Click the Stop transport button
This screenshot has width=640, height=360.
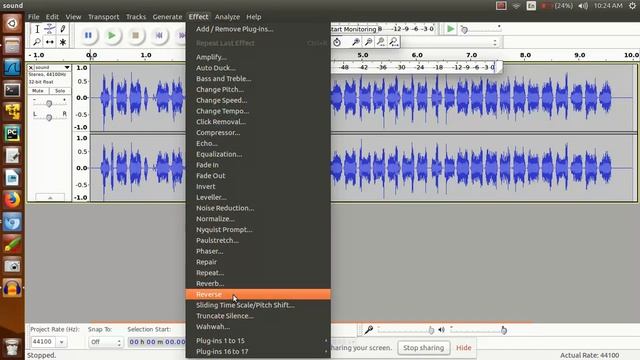tap(135, 36)
